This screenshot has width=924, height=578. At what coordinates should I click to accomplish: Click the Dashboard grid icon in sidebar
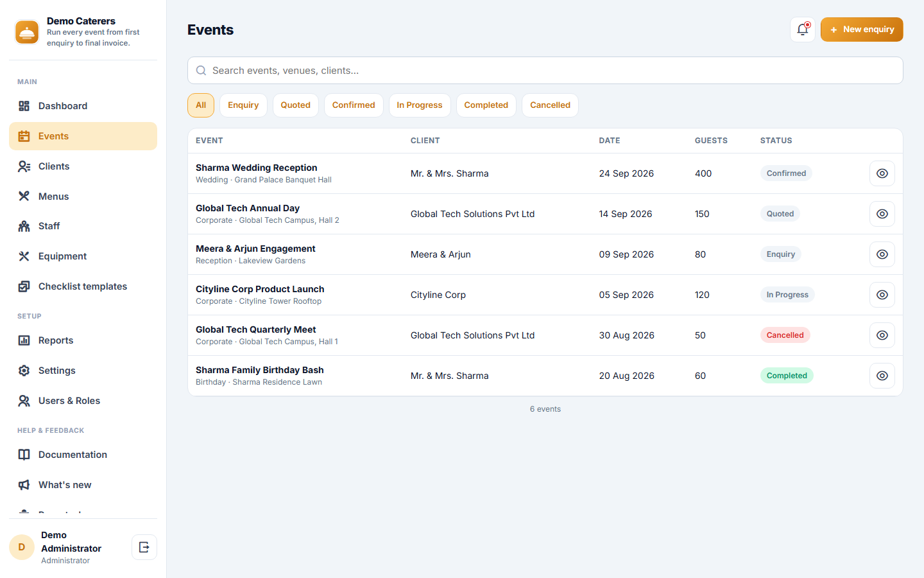tap(24, 106)
